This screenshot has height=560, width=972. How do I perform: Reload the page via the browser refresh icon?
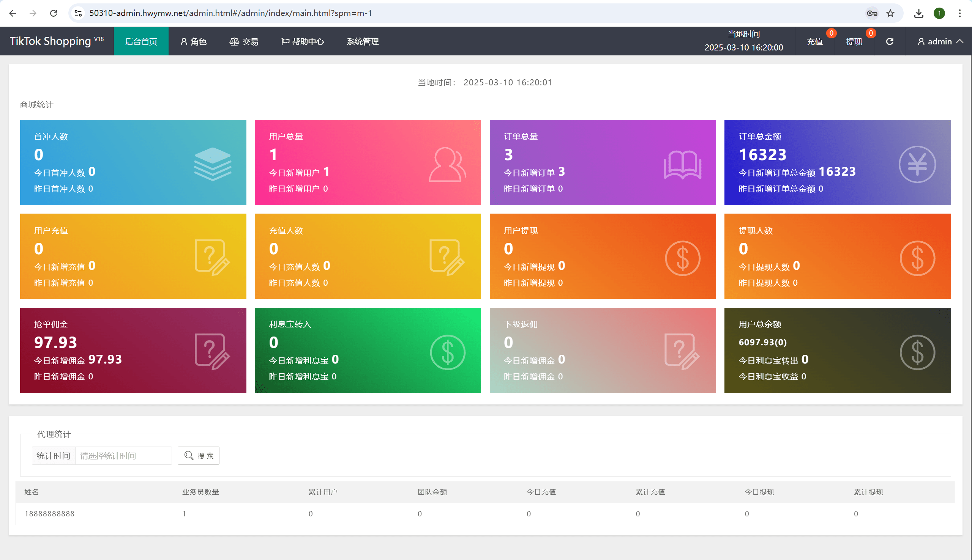[54, 13]
